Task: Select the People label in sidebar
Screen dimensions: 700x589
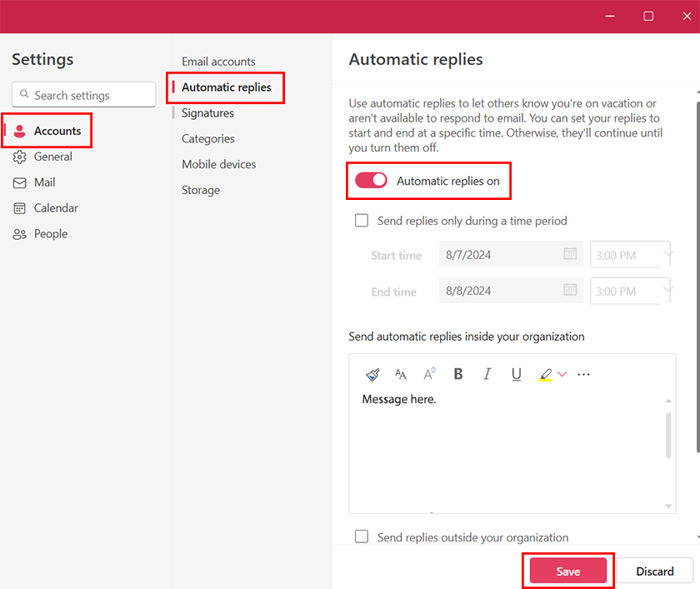Action: [x=51, y=234]
